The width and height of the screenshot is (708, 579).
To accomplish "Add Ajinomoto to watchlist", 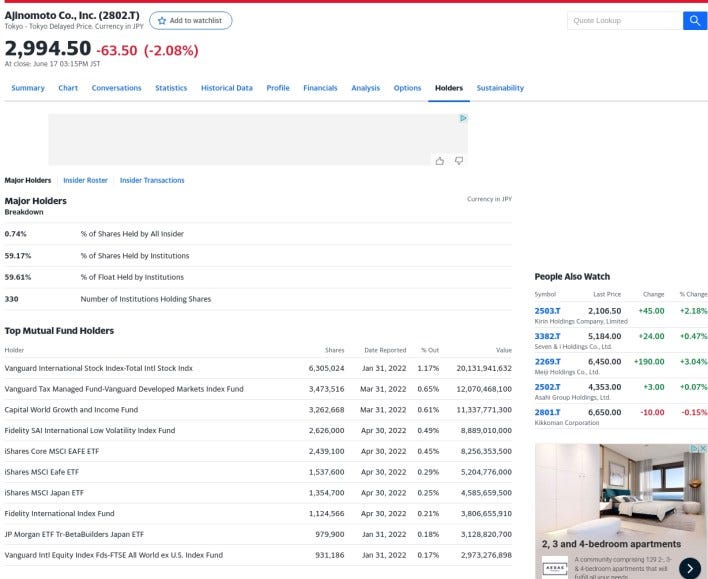I will pos(191,20).
